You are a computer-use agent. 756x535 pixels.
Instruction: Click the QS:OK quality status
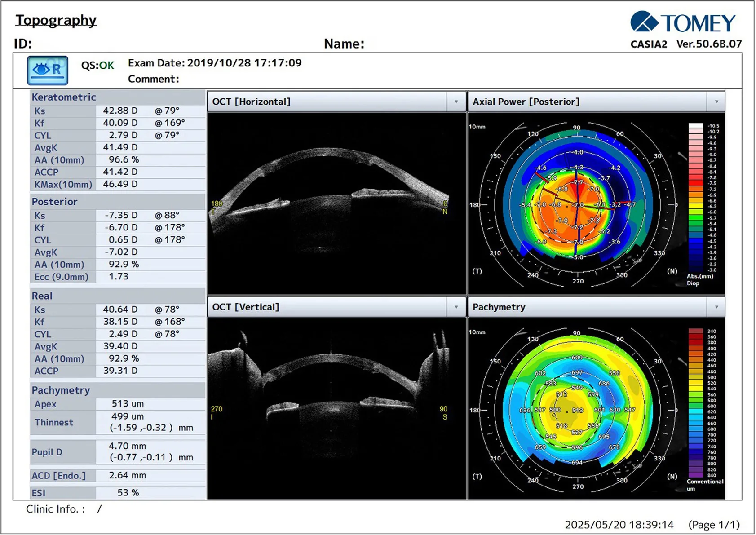(97, 66)
